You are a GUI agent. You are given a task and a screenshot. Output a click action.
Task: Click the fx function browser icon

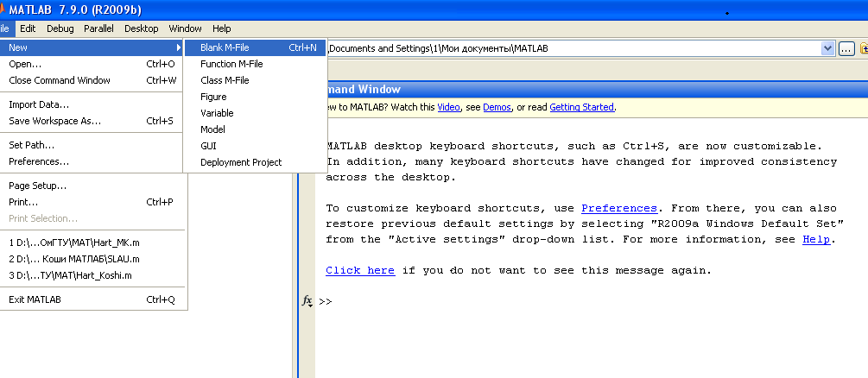click(307, 301)
